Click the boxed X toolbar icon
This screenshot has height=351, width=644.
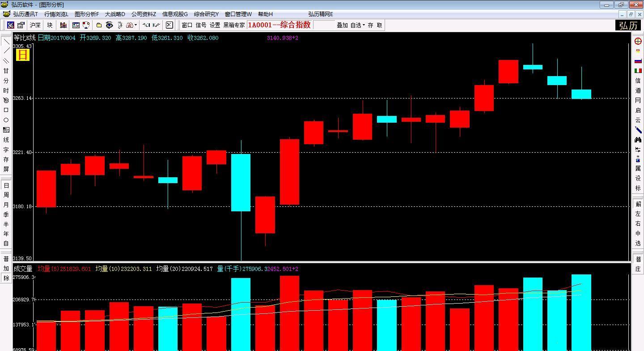coord(169,25)
